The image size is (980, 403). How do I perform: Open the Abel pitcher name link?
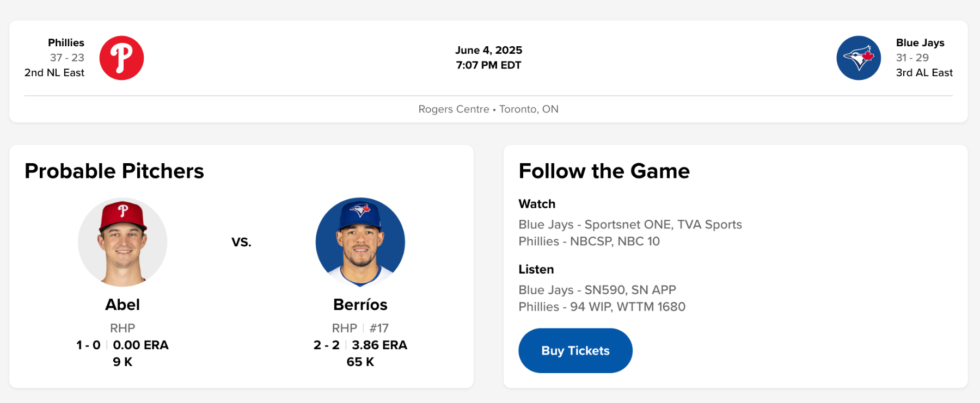122,305
